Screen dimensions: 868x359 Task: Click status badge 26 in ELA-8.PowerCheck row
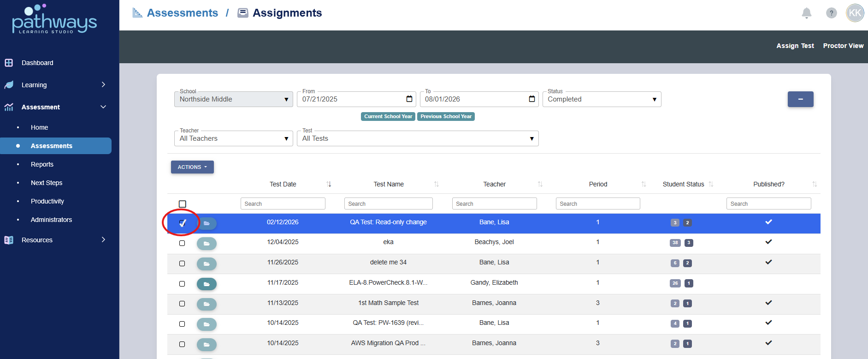[675, 283]
